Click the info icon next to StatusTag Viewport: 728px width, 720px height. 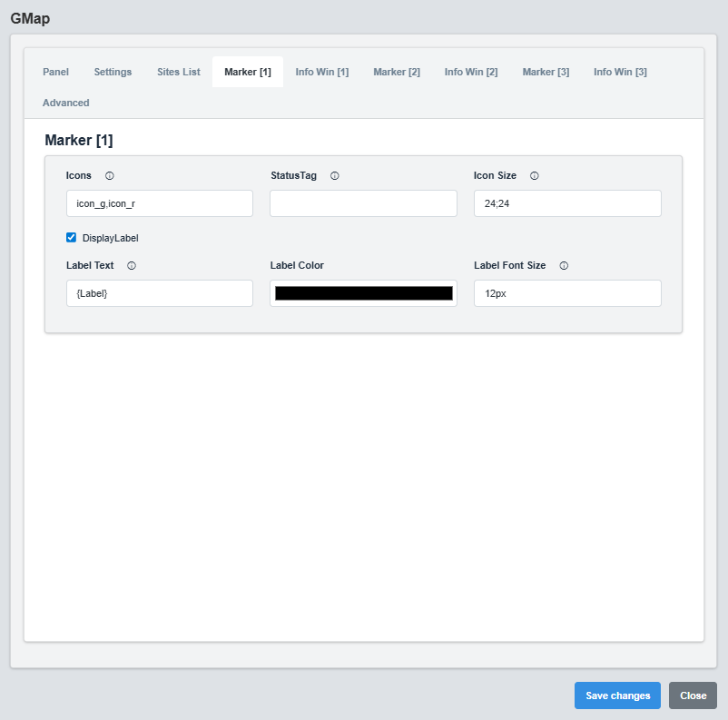pos(334,175)
